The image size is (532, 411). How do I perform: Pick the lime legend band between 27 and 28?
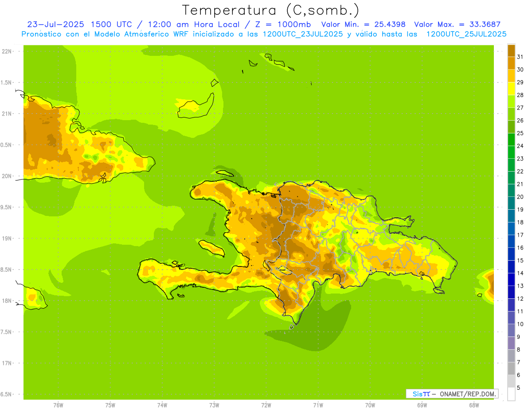tap(511, 101)
